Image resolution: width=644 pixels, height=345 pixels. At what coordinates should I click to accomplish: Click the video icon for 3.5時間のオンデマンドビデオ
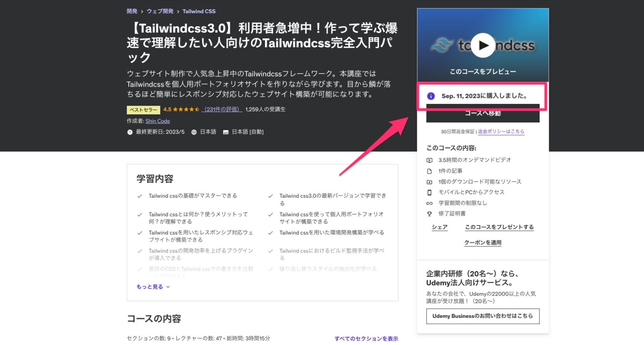[429, 160]
